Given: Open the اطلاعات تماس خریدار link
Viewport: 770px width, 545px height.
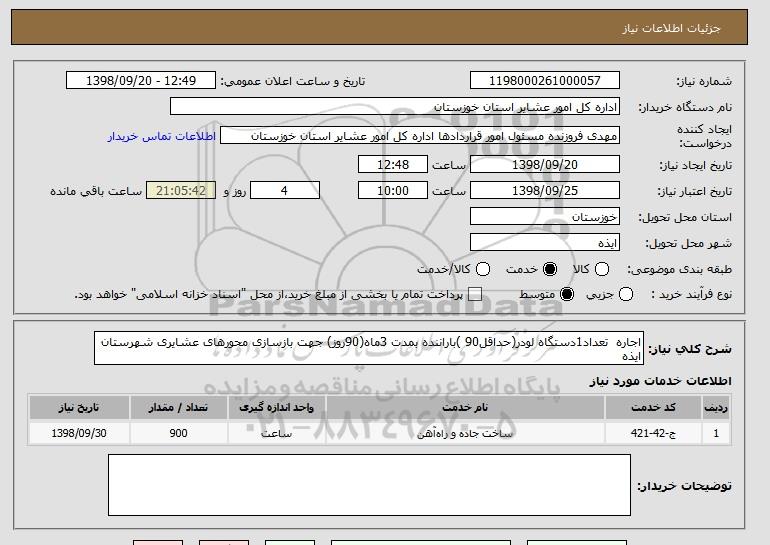Looking at the screenshot, I should pyautogui.click(x=162, y=136).
